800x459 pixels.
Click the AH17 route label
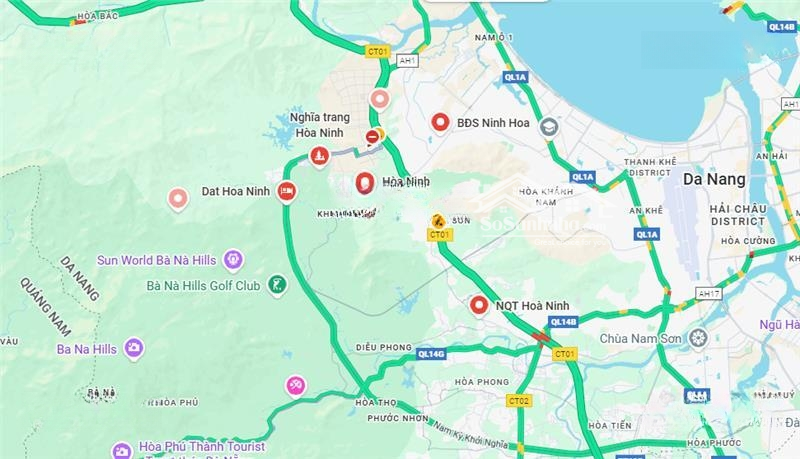pyautogui.click(x=709, y=294)
